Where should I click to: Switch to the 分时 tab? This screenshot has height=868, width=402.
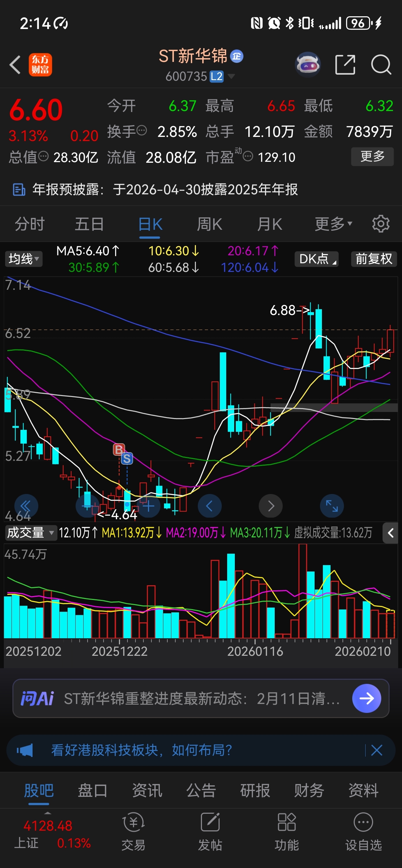pyautogui.click(x=30, y=224)
